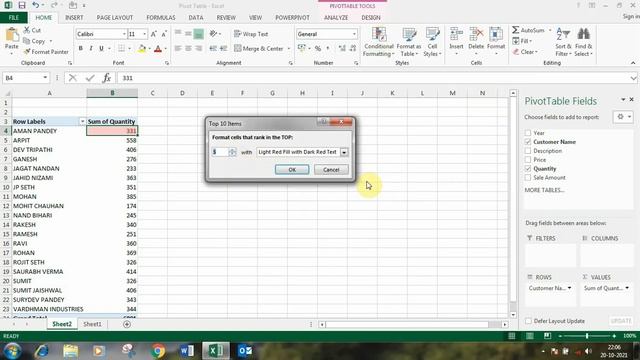Image resolution: width=640 pixels, height=360 pixels.
Task: Check the Year field checkbox
Action: click(x=528, y=133)
